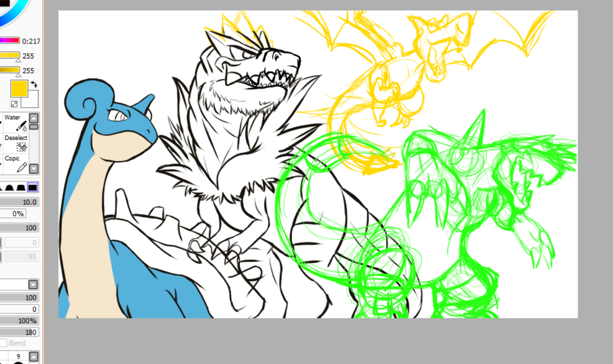Click the slider reading 180

[x=19, y=332]
